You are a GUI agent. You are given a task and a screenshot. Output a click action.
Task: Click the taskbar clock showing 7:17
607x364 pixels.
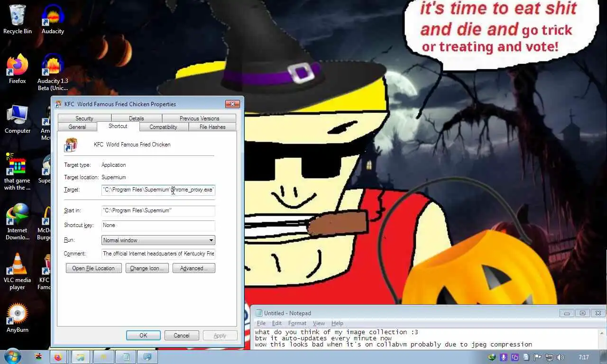(584, 357)
